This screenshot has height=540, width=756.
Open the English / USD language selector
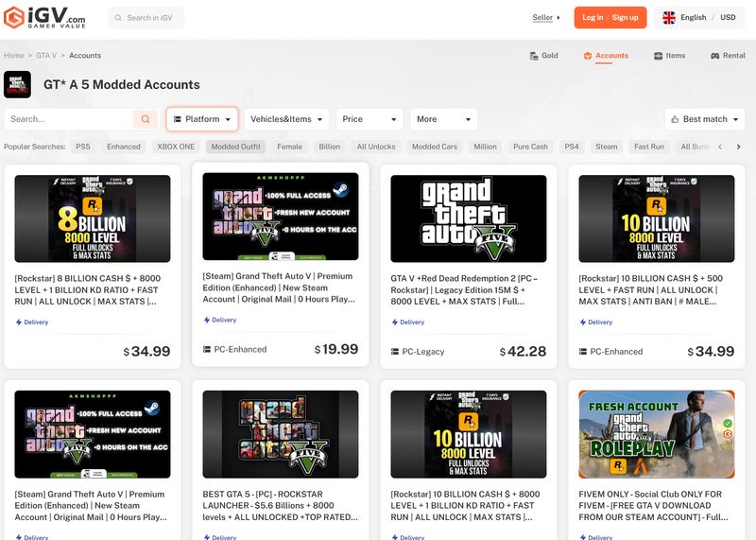(699, 18)
